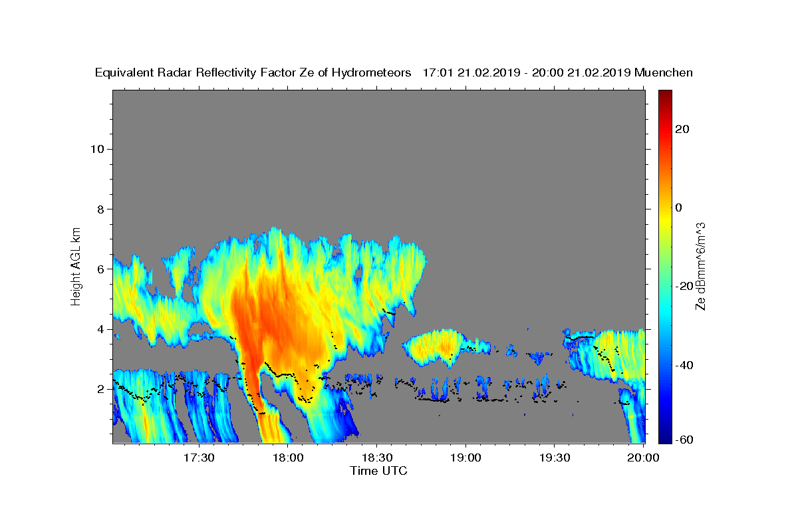Click the colorbar label 'Ze dBmm^6/m^3'
This screenshot has height=532, width=798.
(x=700, y=266)
